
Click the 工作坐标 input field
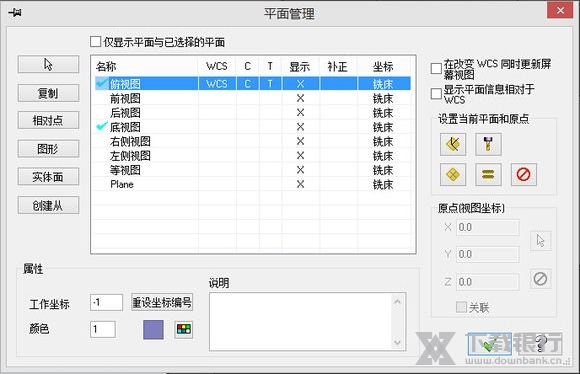pos(107,302)
